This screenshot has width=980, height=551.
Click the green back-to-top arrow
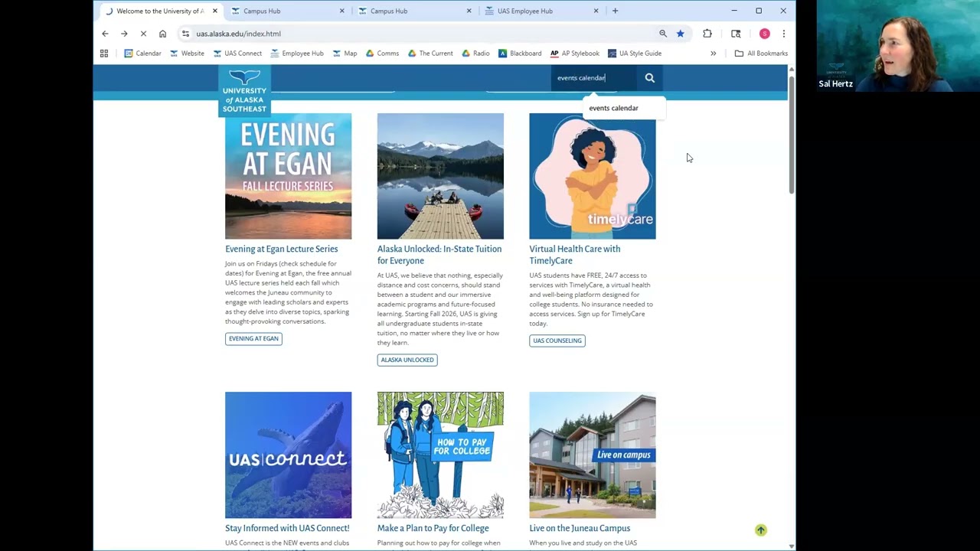tap(761, 530)
